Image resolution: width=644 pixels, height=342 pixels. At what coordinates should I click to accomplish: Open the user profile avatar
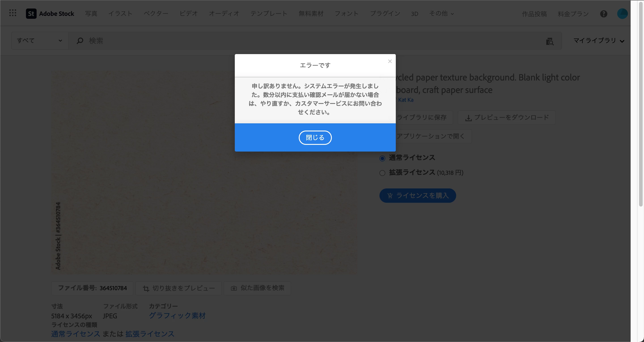tap(622, 13)
